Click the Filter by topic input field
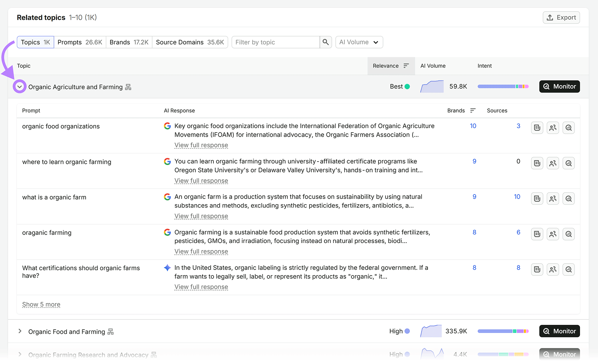Viewport: 598px width, 364px height. (x=276, y=42)
